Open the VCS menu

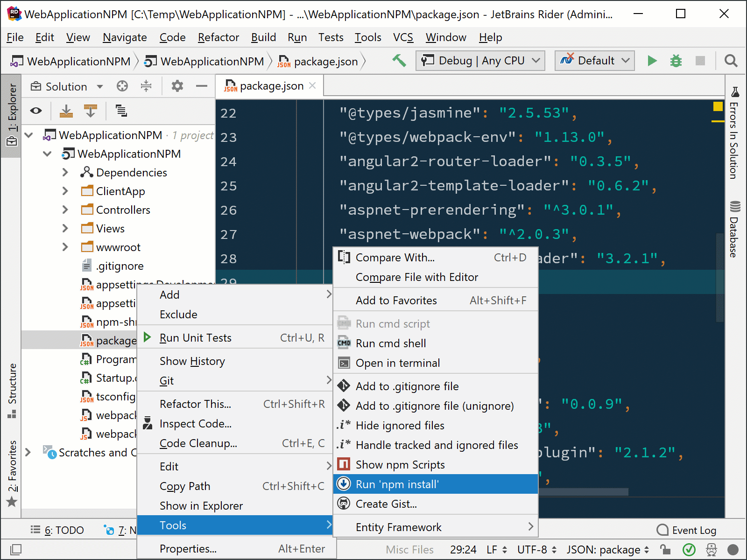pyautogui.click(x=402, y=37)
